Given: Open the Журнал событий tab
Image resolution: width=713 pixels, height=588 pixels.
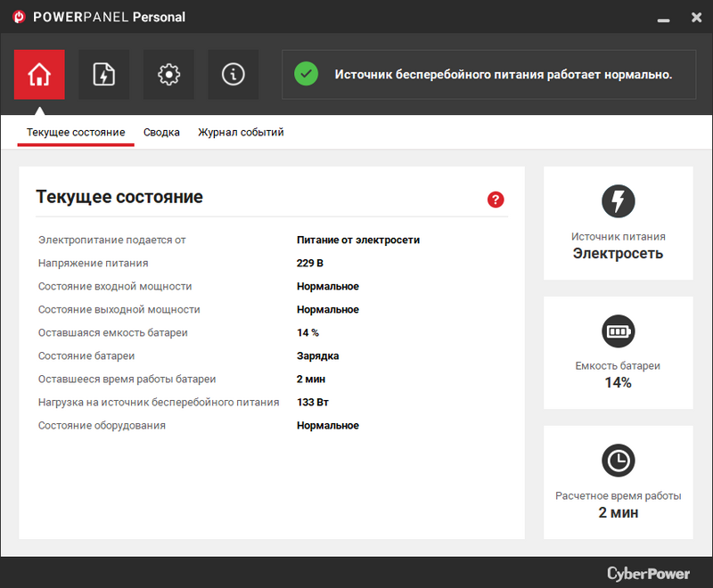Looking at the screenshot, I should [241, 133].
